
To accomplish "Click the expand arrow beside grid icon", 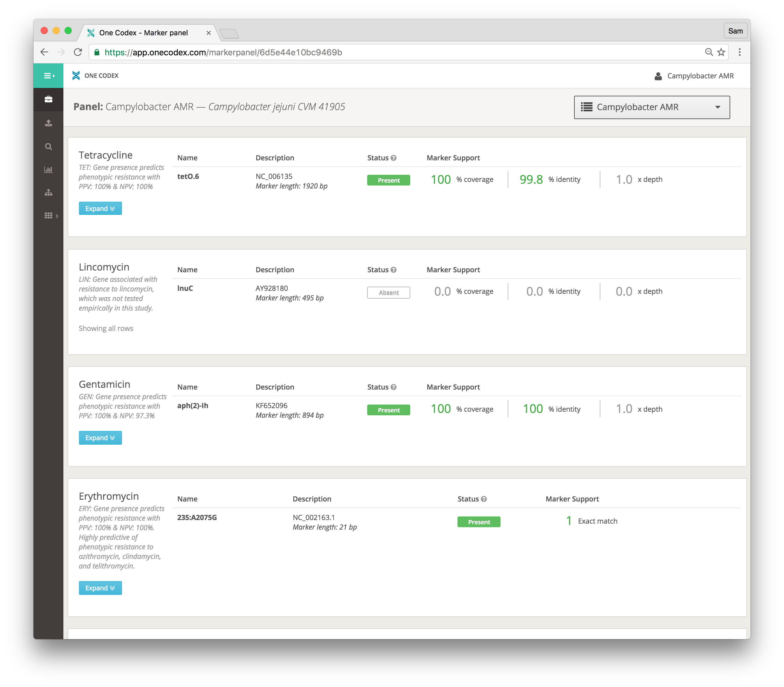I will click(57, 216).
